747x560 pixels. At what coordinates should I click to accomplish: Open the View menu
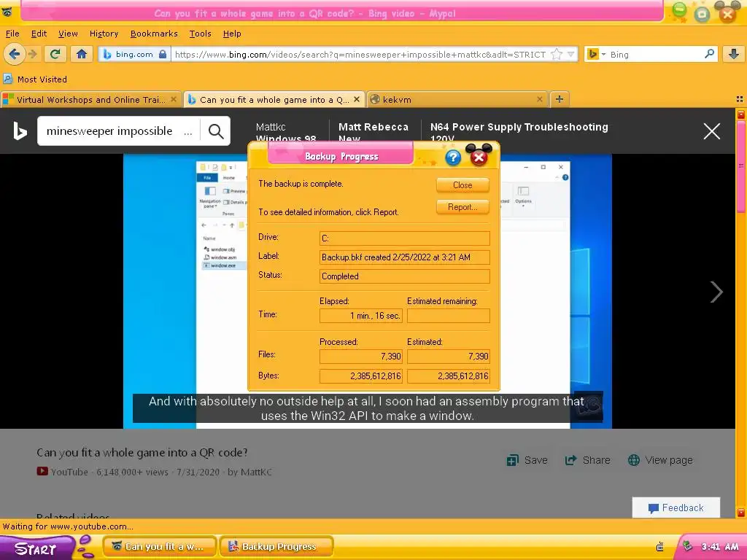coord(68,34)
